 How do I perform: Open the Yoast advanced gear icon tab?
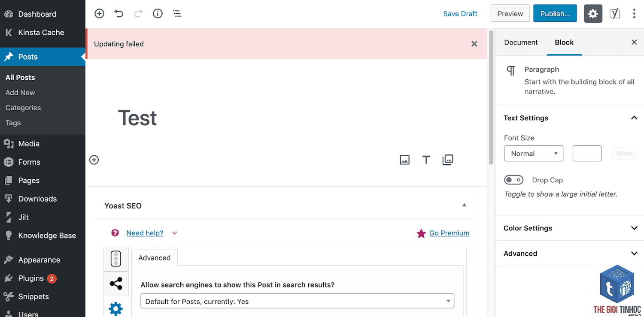coord(116,308)
